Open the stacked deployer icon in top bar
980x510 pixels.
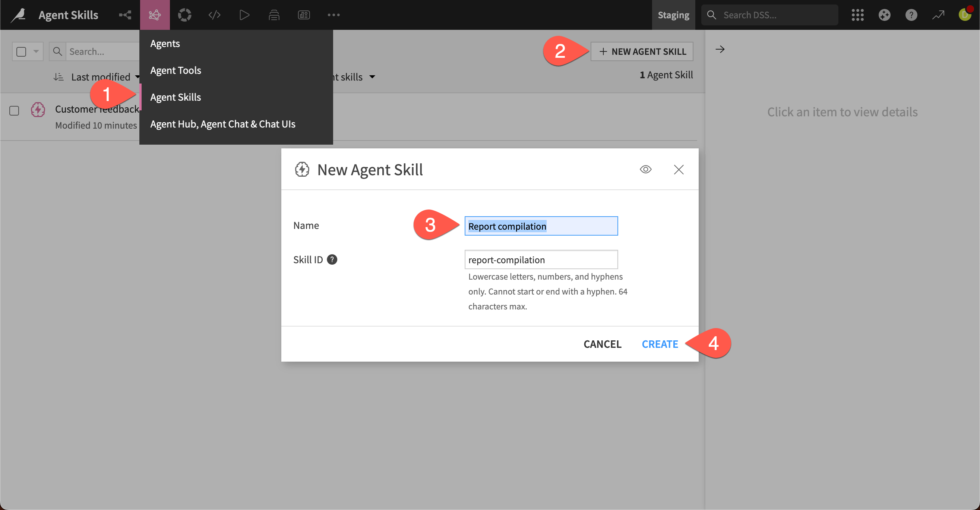(x=274, y=15)
